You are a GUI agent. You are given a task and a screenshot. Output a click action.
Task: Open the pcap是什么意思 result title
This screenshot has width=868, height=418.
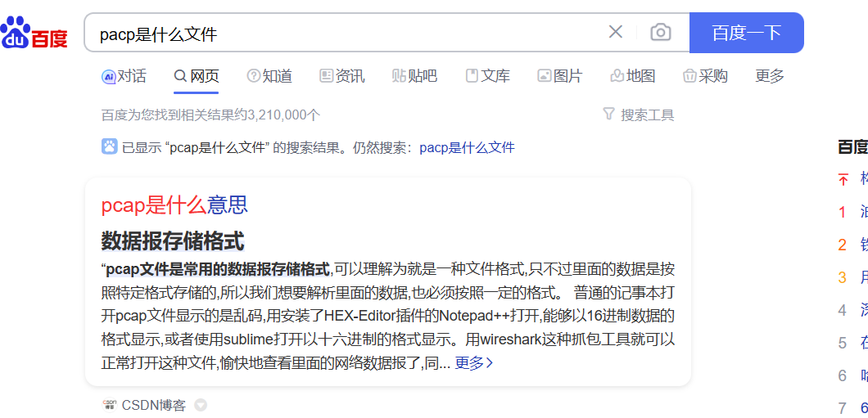[x=174, y=205]
